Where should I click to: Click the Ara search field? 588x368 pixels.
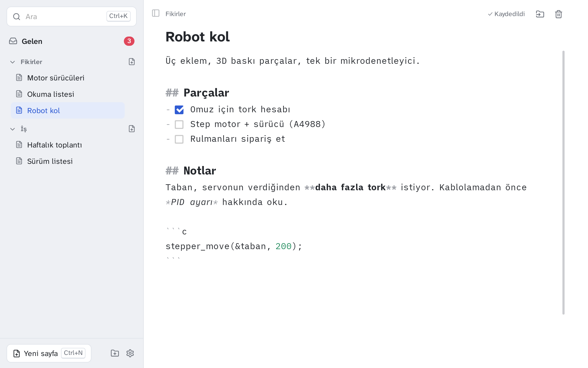click(x=72, y=17)
